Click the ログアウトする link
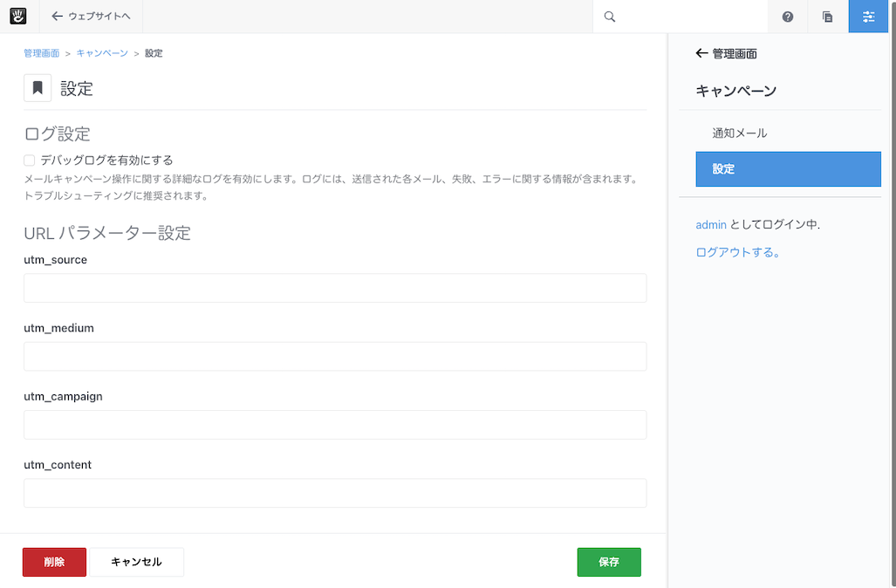Screen dimensions: 896x588 [x=737, y=252]
